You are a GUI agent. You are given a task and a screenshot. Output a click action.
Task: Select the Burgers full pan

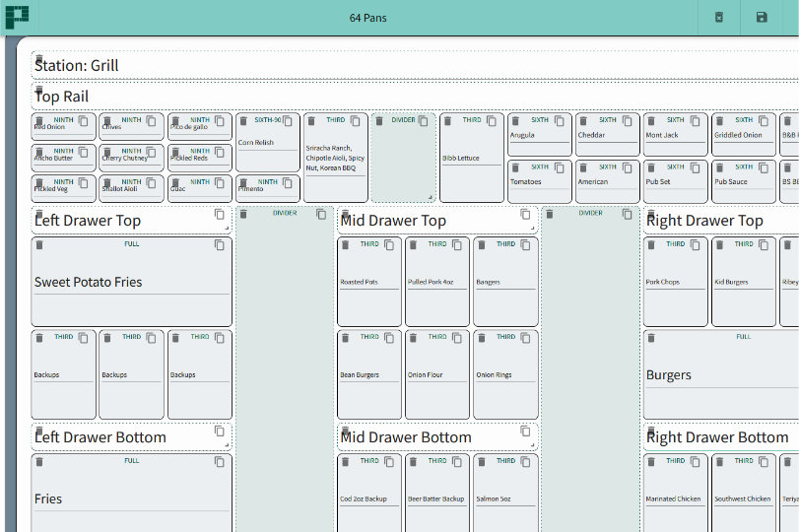point(721,374)
